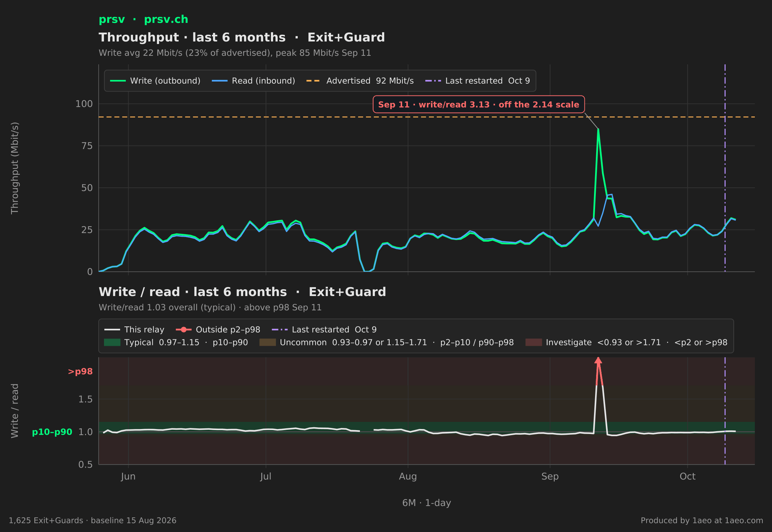The image size is (772, 532).
Task: Click the Jul x-axis label
Action: point(266,477)
